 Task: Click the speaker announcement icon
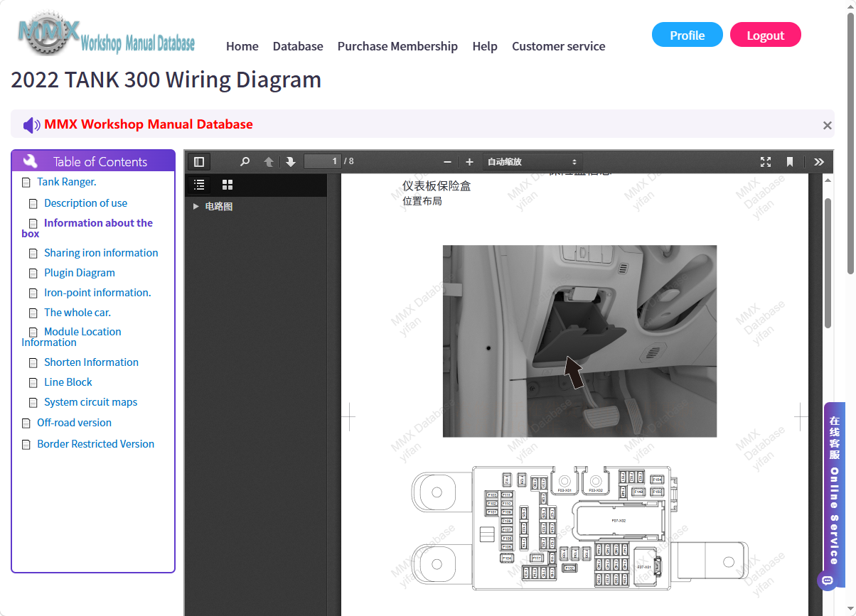[x=31, y=125]
